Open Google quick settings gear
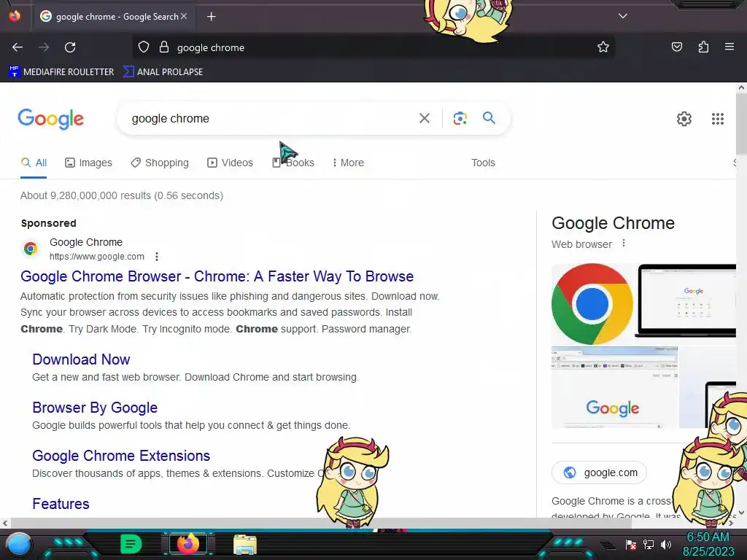This screenshot has width=747, height=560. click(x=684, y=119)
